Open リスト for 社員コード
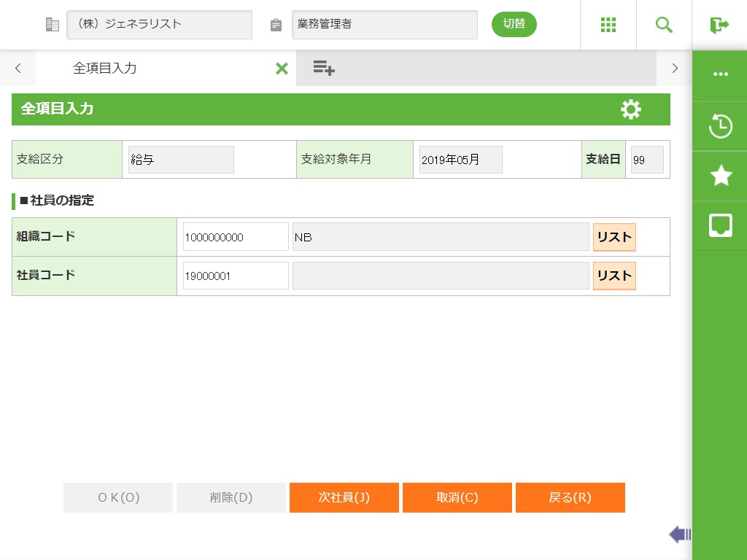The height and width of the screenshot is (560, 747). point(614,276)
